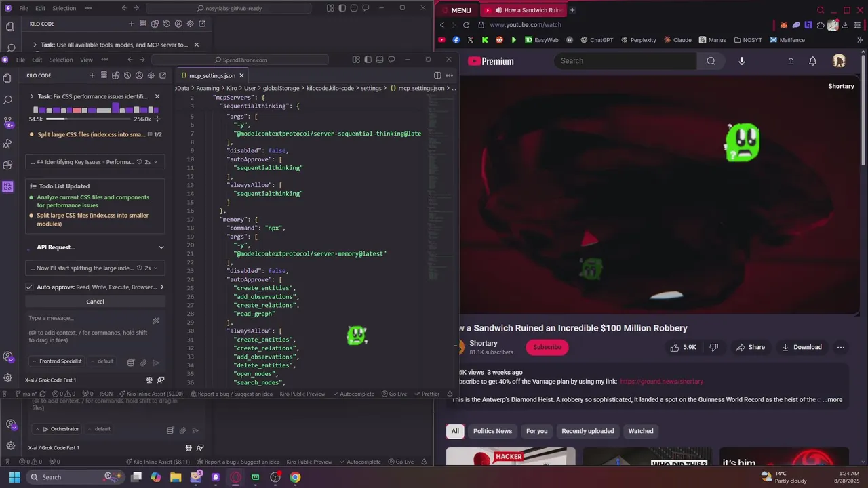This screenshot has height=488, width=868.
Task: Open the Search view in the front editor's activity bar
Action: coord(7,100)
